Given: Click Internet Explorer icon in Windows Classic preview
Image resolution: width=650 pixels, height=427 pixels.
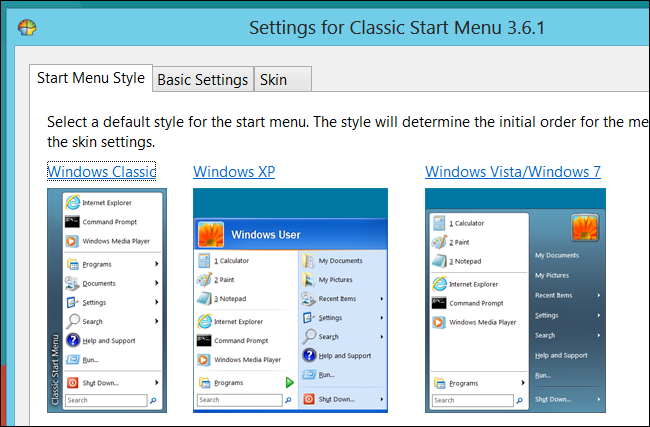Looking at the screenshot, I should click(73, 202).
